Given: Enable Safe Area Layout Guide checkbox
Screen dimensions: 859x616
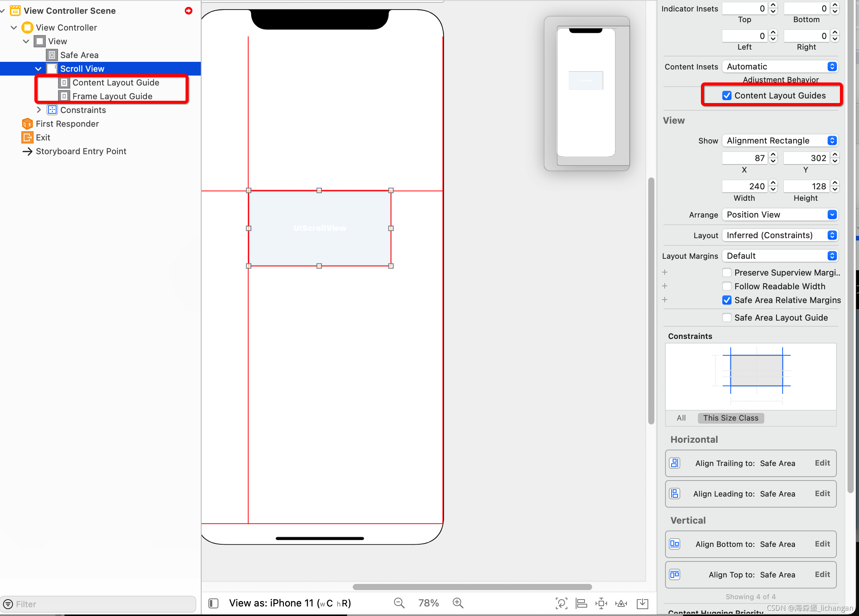Looking at the screenshot, I should (727, 318).
